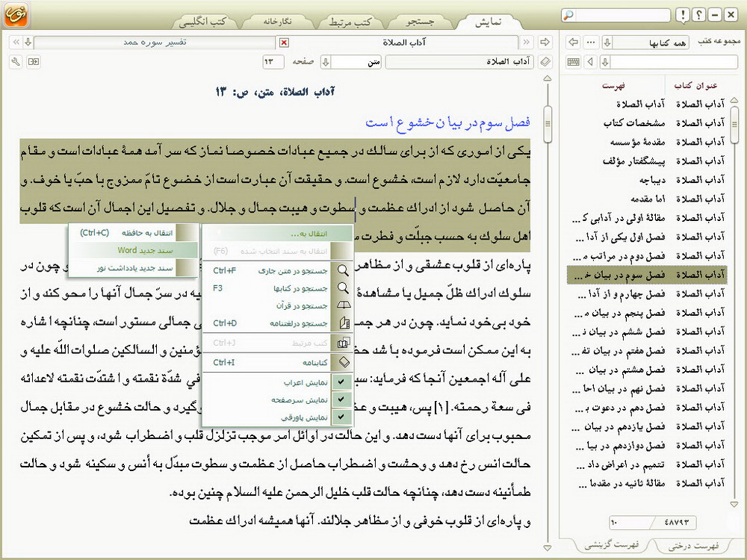Click the double chevron at far left of tab bar
The image size is (747, 560).
(x=16, y=43)
